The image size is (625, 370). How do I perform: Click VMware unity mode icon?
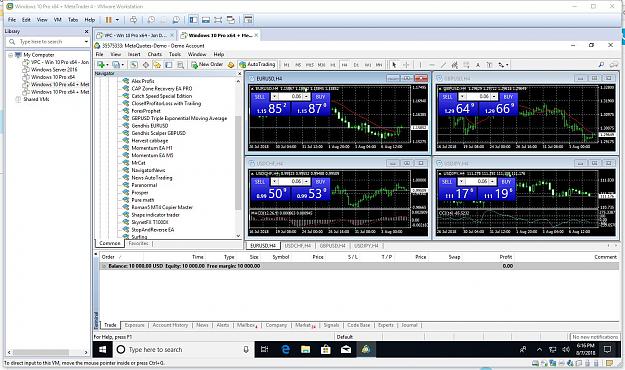coord(230,20)
